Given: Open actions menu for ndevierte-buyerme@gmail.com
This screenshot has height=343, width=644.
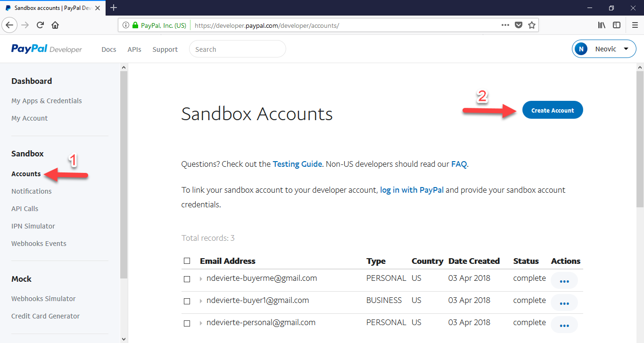Looking at the screenshot, I should point(564,281).
